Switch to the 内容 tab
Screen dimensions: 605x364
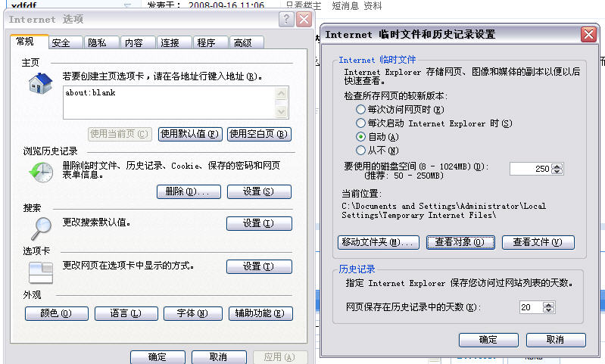[138, 43]
